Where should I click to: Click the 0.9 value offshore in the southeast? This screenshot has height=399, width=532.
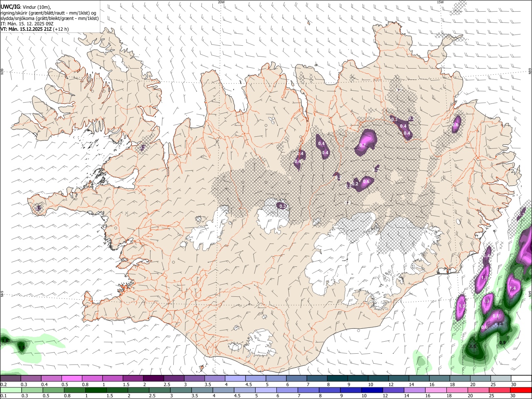pos(502,342)
